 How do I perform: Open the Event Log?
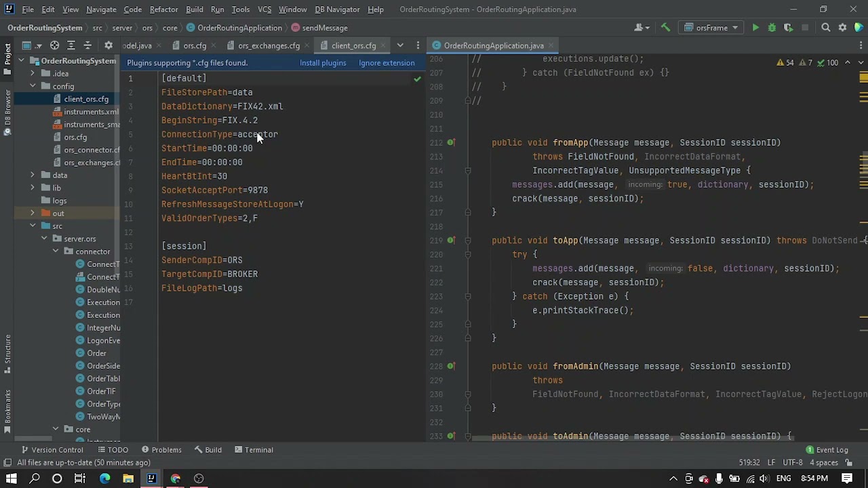[827, 450]
